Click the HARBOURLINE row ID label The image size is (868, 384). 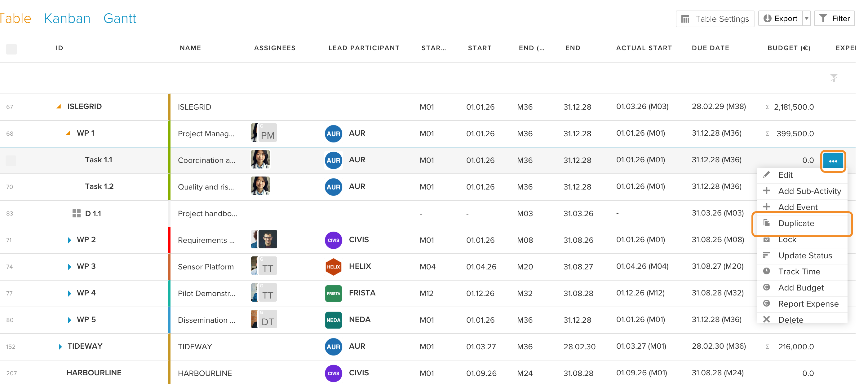coord(94,373)
